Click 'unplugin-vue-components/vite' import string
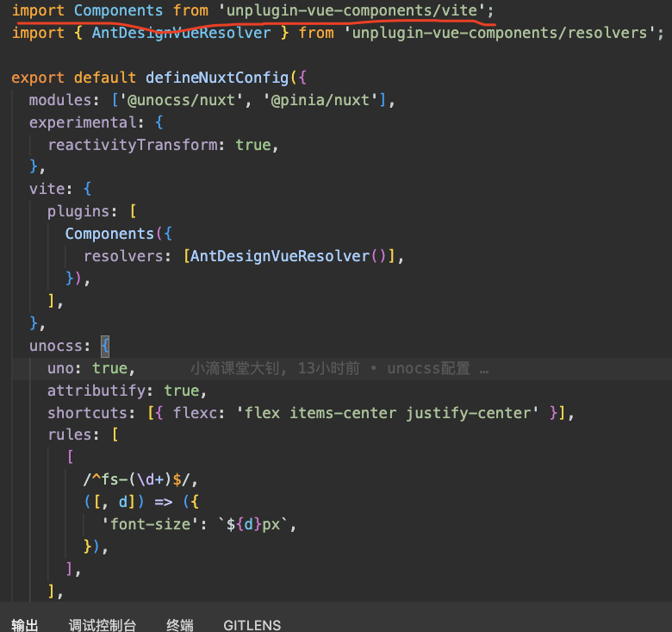 click(x=352, y=10)
